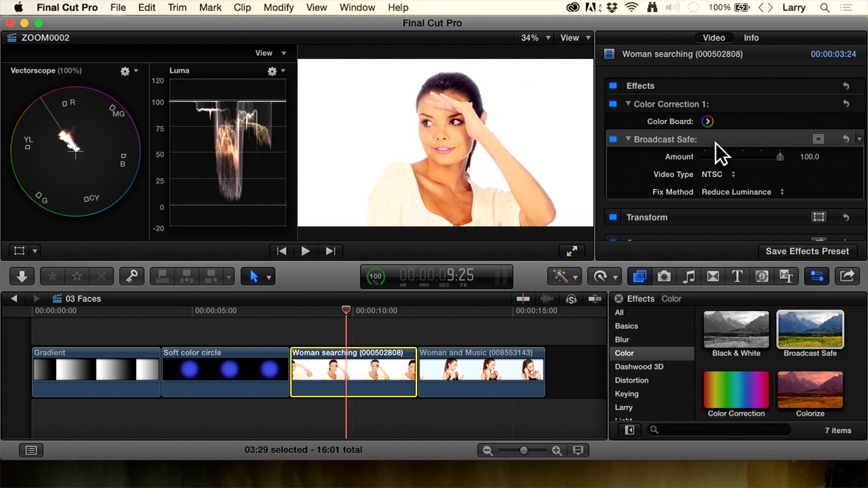The height and width of the screenshot is (488, 868).
Task: Open the Trim menu
Action: coord(178,7)
